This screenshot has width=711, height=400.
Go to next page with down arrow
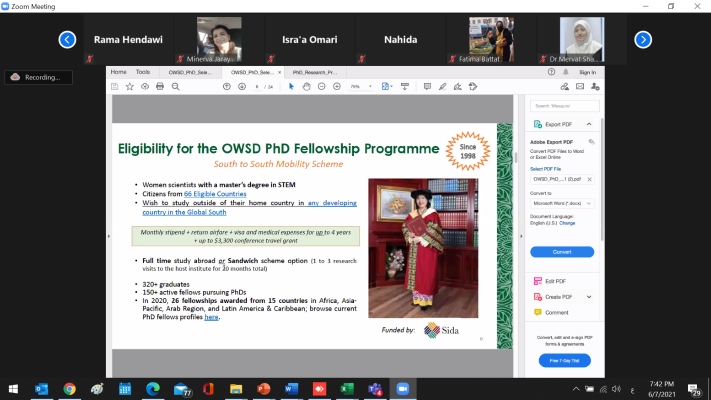pos(241,86)
